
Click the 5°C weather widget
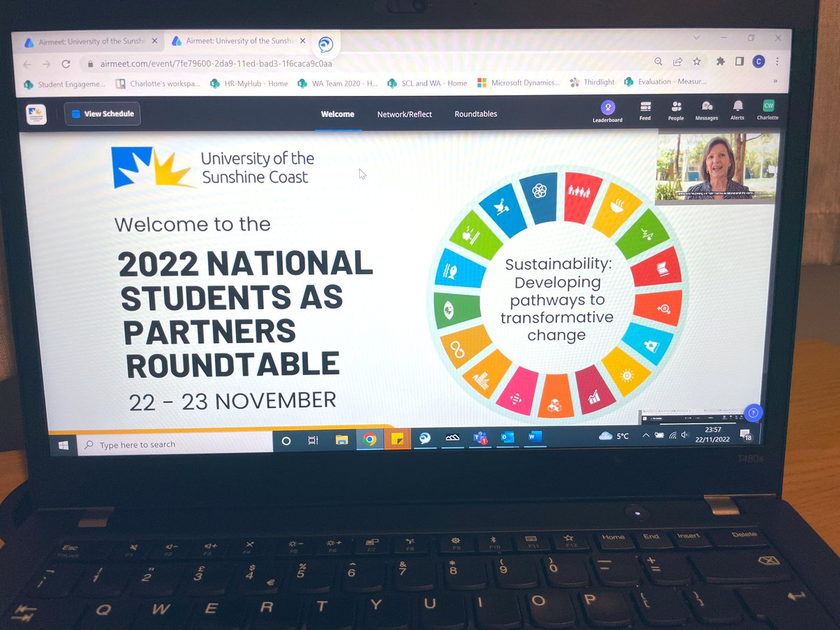click(x=614, y=436)
